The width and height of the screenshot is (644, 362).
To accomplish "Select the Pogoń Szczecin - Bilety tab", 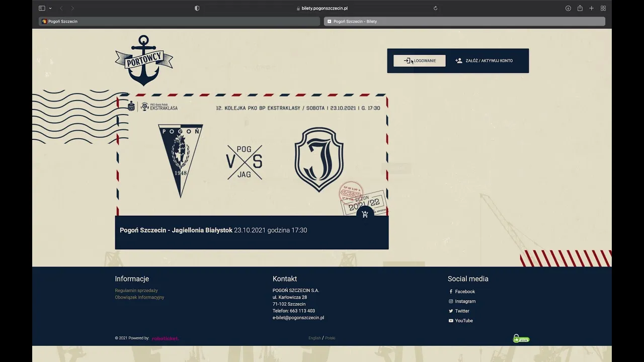I will (464, 21).
